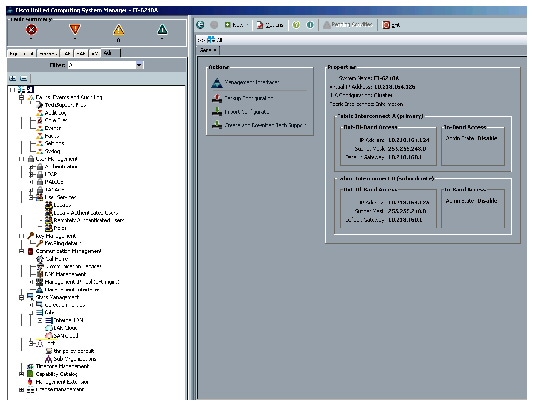Switch to the LAN tab

(x=67, y=54)
